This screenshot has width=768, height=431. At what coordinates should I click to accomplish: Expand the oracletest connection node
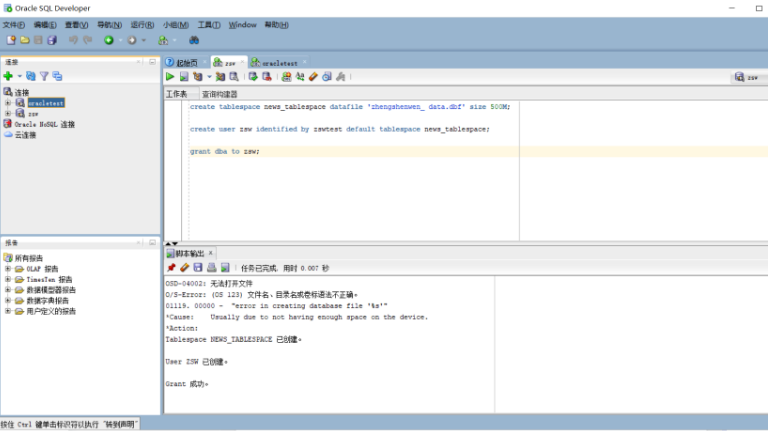[8, 103]
